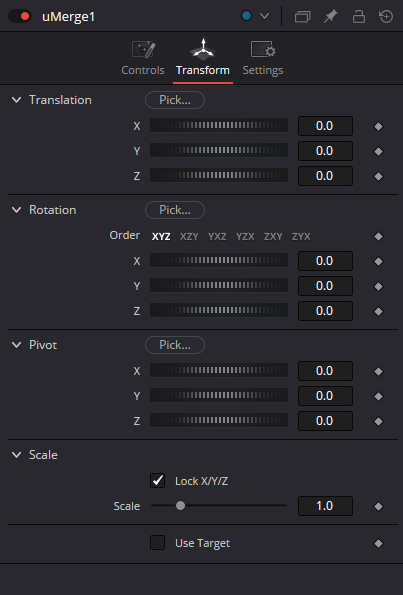This screenshot has width=403, height=595.
Task: Select YZX rotation order
Action: (245, 236)
